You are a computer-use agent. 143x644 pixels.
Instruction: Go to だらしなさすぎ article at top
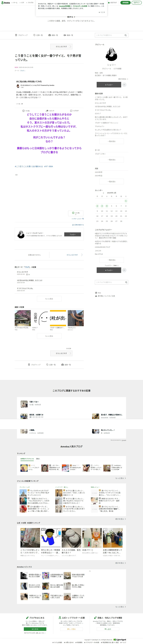click(x=61, y=46)
